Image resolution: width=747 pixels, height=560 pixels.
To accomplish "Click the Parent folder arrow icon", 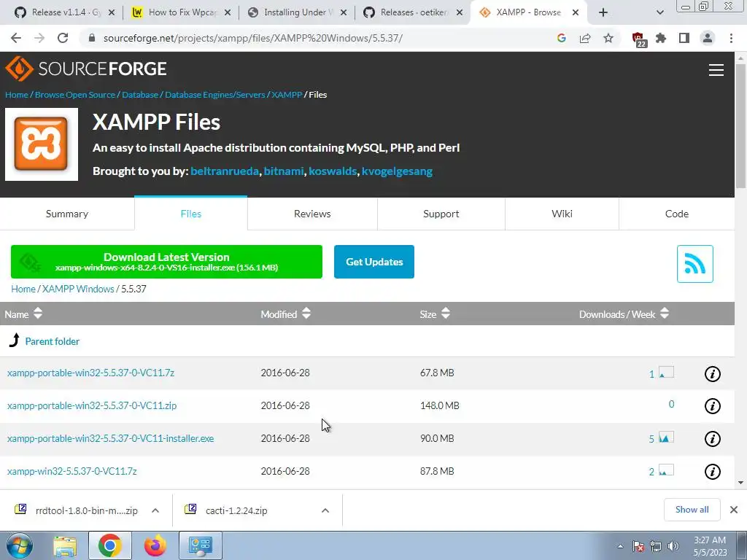I will (15, 340).
